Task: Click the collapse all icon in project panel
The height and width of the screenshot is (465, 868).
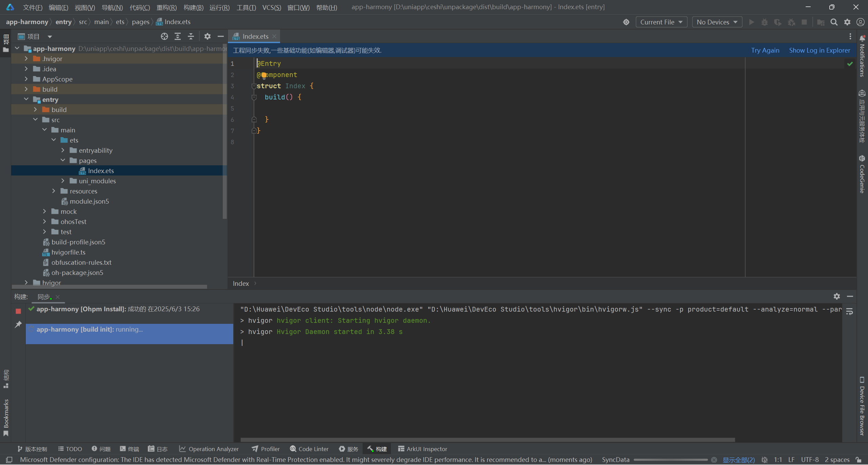Action: tap(191, 36)
